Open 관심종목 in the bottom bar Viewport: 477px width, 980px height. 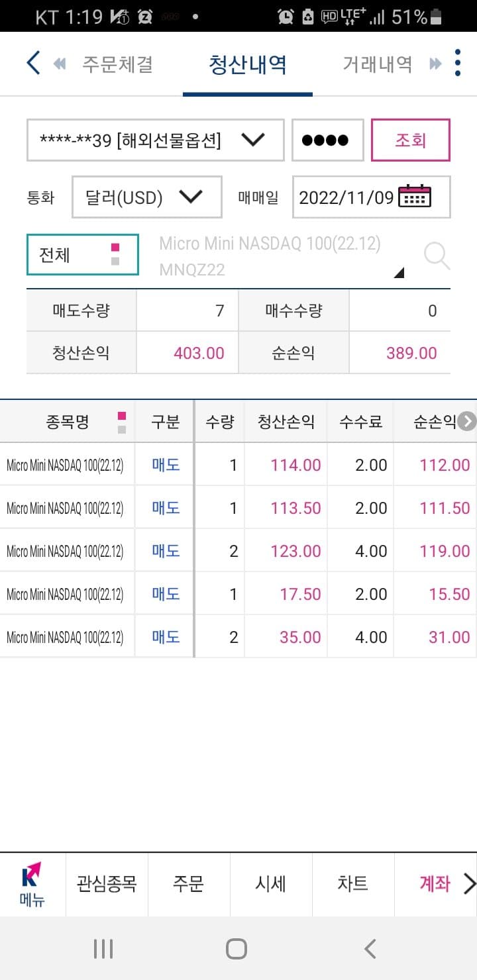(x=107, y=884)
